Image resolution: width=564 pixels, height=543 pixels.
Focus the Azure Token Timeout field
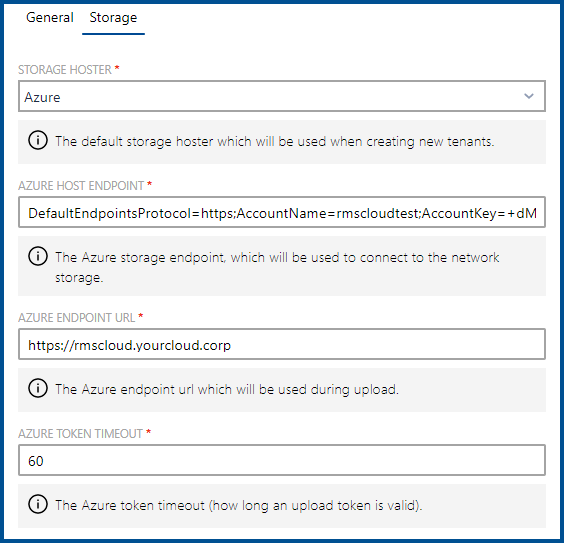click(x=282, y=460)
